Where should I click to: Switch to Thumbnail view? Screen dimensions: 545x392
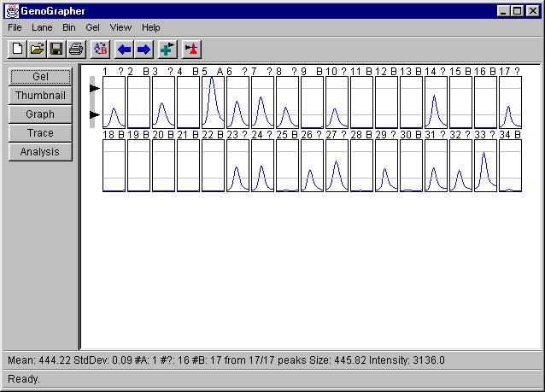(40, 96)
